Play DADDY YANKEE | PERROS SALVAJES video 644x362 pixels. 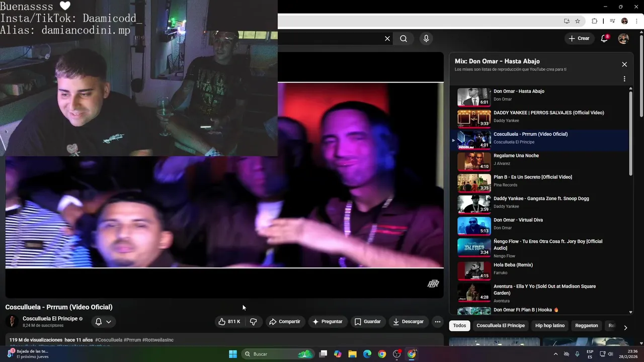[x=540, y=119]
